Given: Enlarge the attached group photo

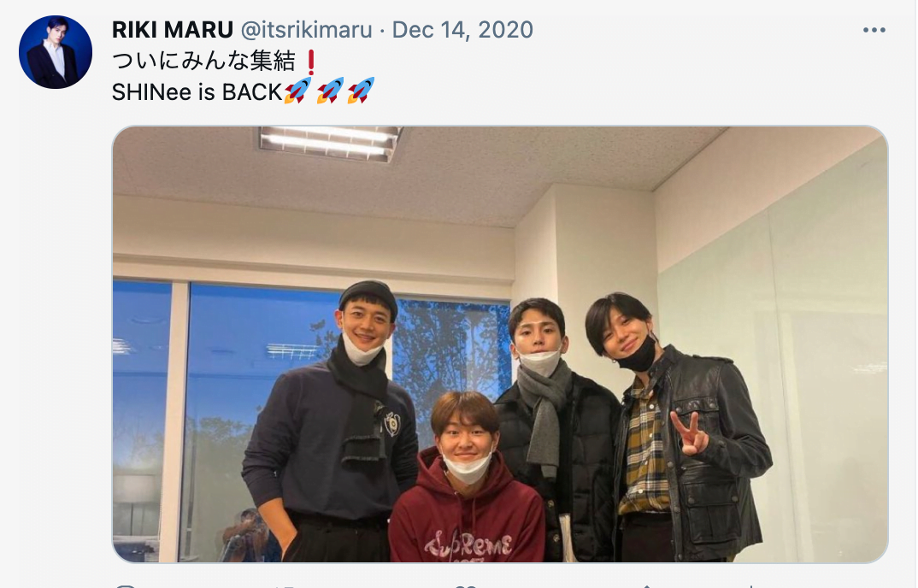Looking at the screenshot, I should tap(500, 344).
